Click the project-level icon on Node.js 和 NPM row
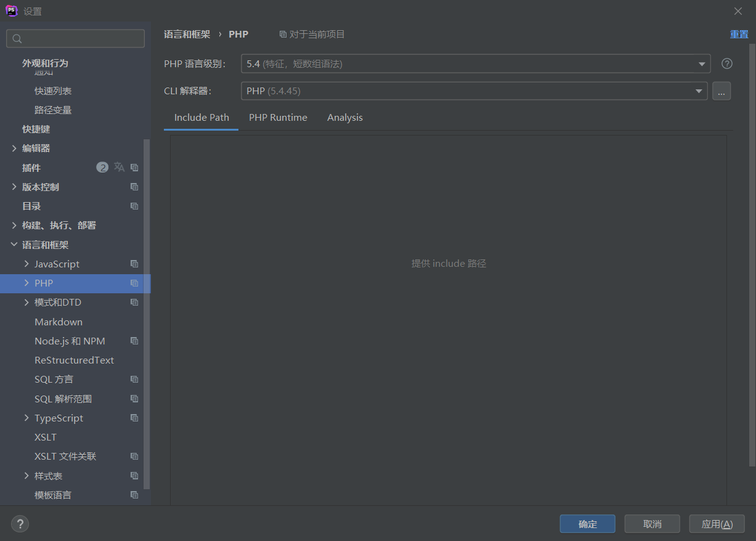 pos(134,341)
